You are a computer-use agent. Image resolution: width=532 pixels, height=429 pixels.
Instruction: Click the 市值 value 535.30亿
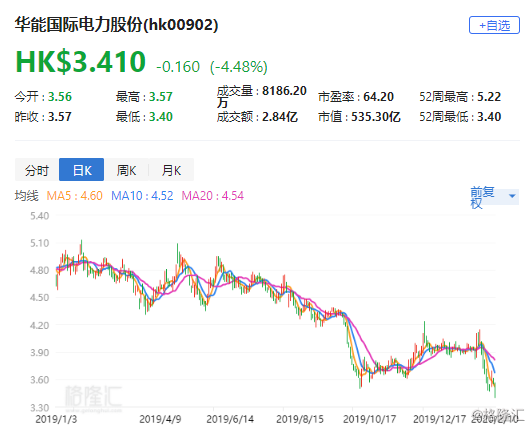376,117
